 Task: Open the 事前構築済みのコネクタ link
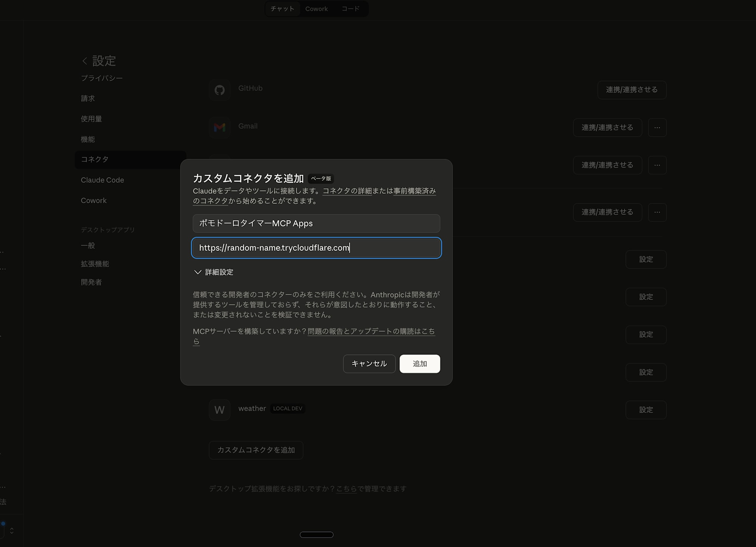pyautogui.click(x=414, y=191)
